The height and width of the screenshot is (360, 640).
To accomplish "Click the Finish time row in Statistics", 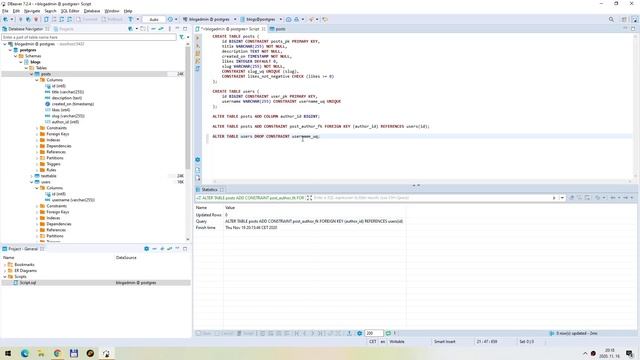I will pos(300,228).
